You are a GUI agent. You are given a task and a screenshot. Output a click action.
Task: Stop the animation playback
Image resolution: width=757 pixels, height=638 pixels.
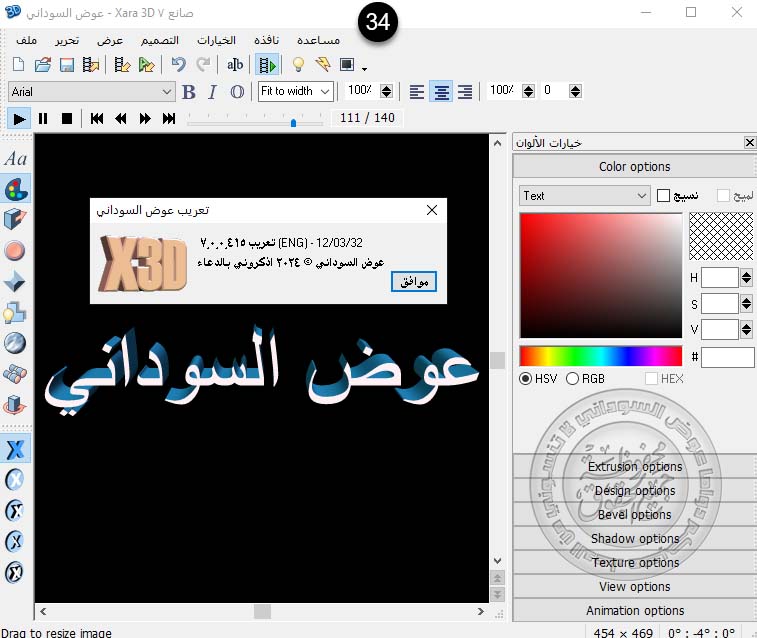point(67,118)
